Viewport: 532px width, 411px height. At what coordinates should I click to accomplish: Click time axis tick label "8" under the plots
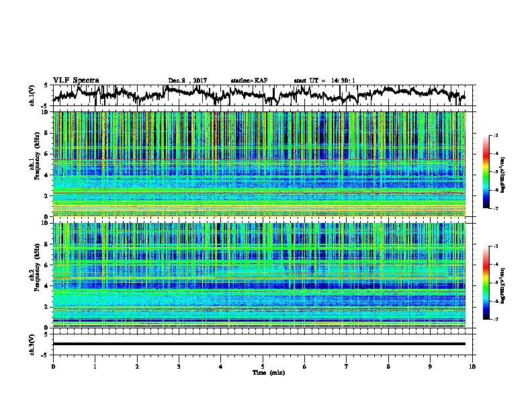[x=388, y=367]
